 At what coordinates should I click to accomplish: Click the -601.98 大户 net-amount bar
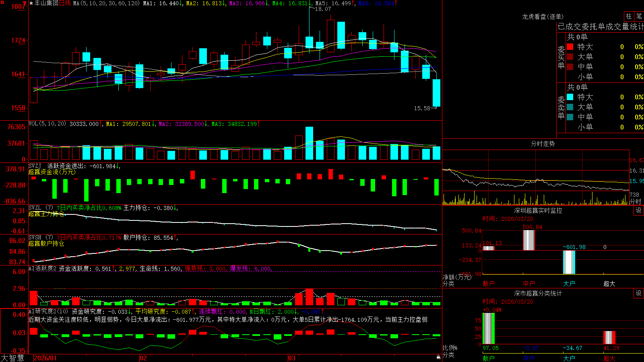[x=569, y=262]
